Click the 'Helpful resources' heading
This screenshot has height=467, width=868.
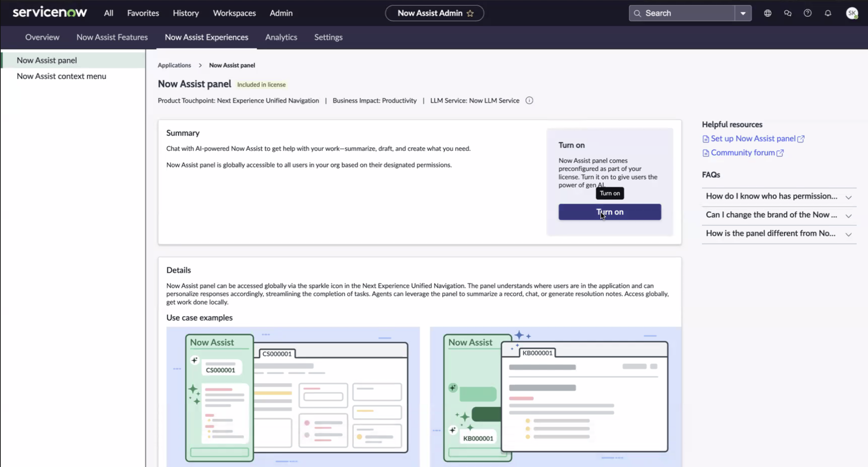[x=732, y=125]
